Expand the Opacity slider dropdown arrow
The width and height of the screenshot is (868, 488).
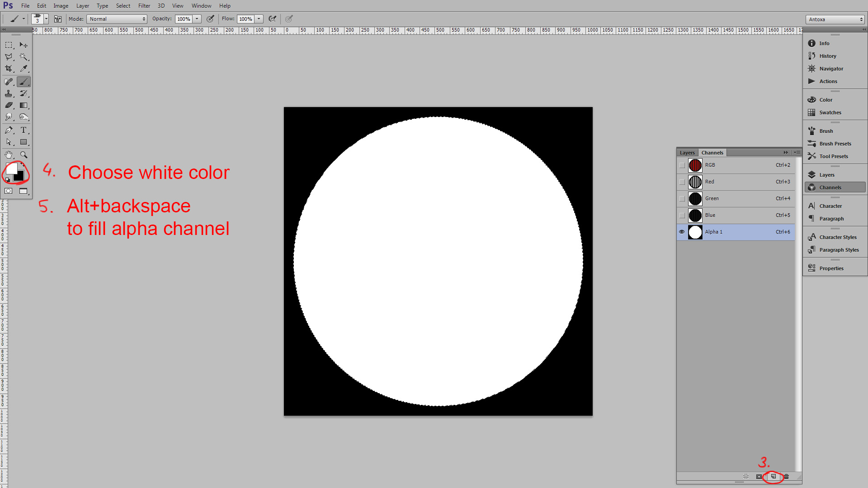197,19
